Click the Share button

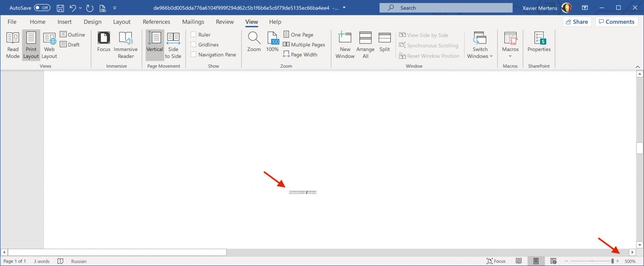[577, 22]
